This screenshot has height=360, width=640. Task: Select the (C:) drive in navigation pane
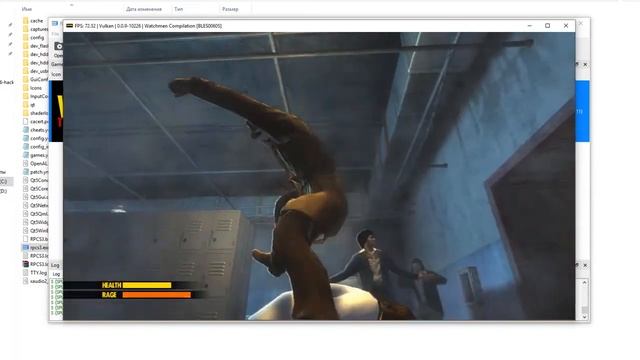point(4,181)
